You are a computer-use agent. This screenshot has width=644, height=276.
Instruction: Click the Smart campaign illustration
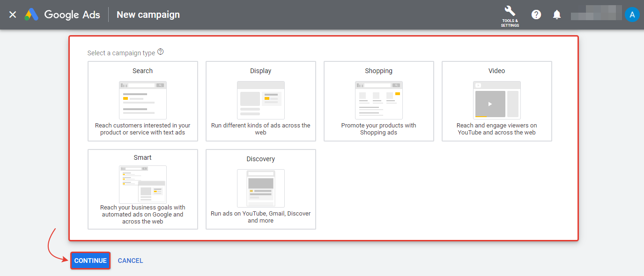point(143,184)
